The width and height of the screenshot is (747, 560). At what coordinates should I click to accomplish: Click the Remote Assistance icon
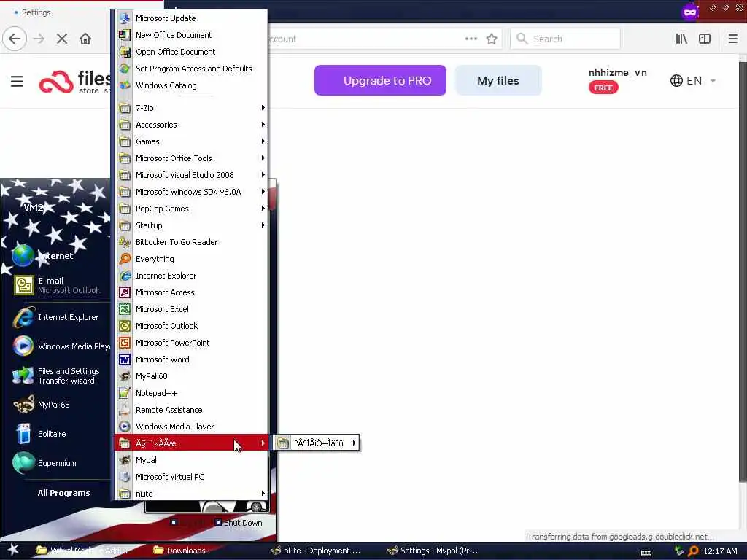click(x=124, y=410)
